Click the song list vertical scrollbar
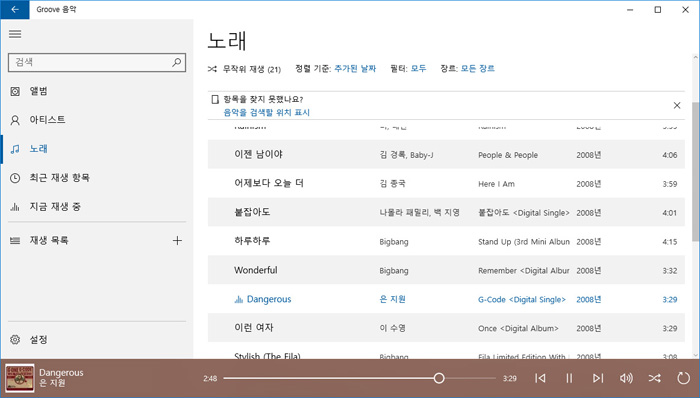The image size is (700, 398). 696,172
